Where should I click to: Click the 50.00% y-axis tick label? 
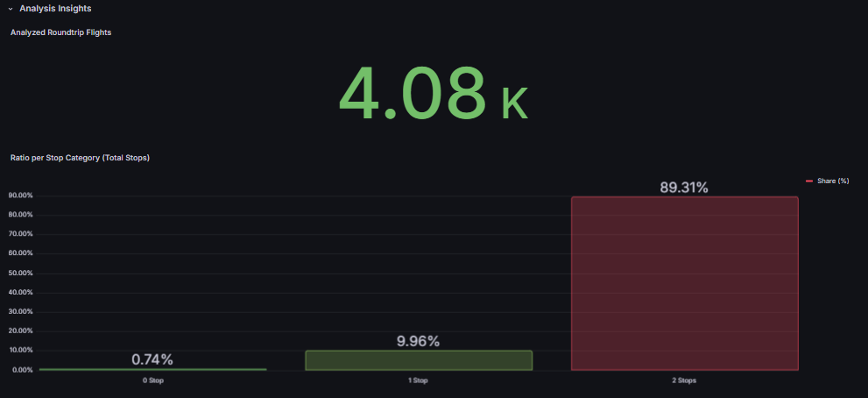tap(21, 273)
